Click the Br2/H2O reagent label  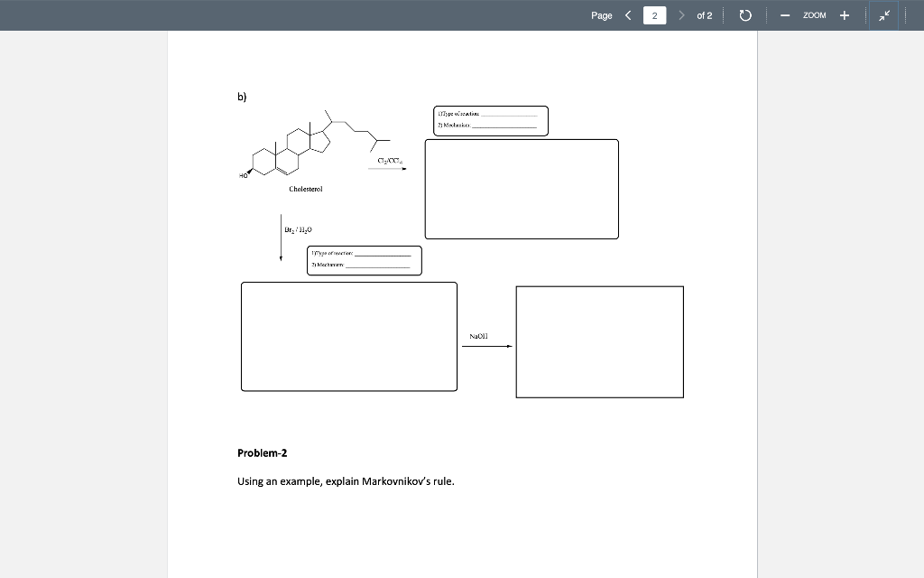pos(297,228)
